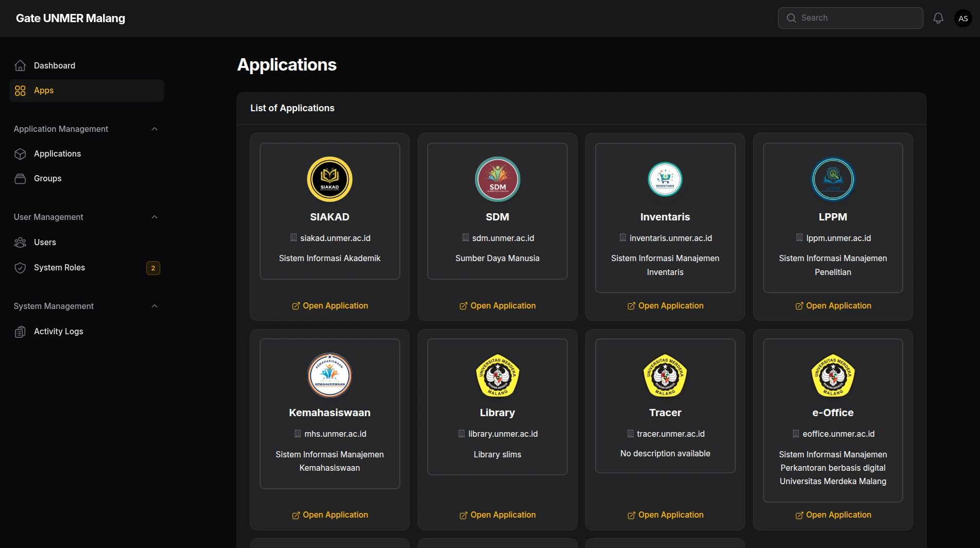This screenshot has width=980, height=548.
Task: Click the notification bell icon
Action: 938,18
